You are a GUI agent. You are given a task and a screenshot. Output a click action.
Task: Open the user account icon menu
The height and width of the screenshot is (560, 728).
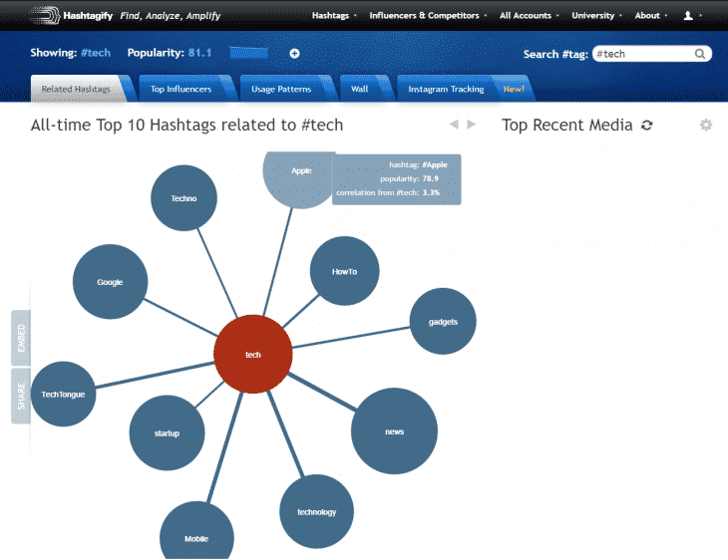pos(688,16)
